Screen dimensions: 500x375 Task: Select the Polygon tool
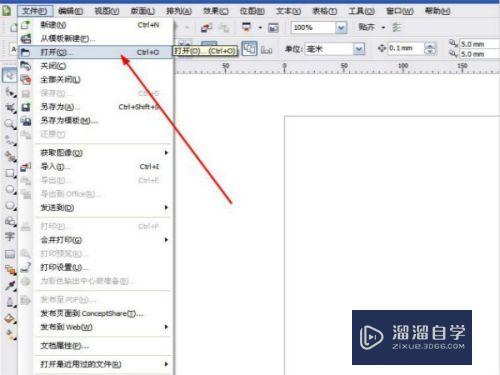(10, 205)
